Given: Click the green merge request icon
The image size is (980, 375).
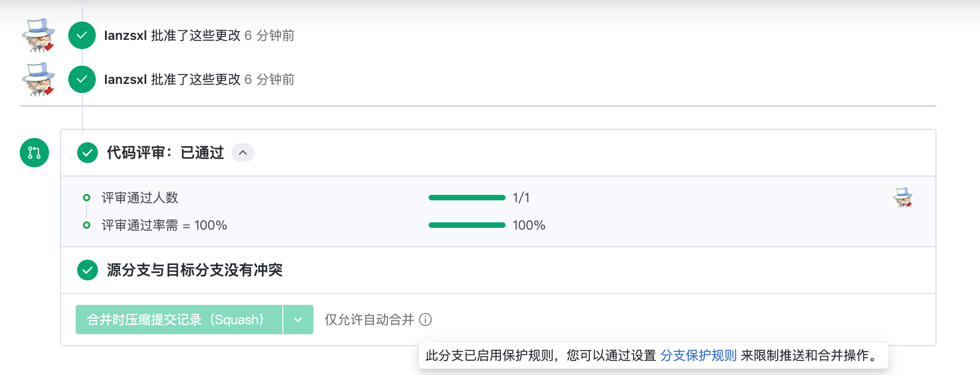Looking at the screenshot, I should (x=34, y=153).
